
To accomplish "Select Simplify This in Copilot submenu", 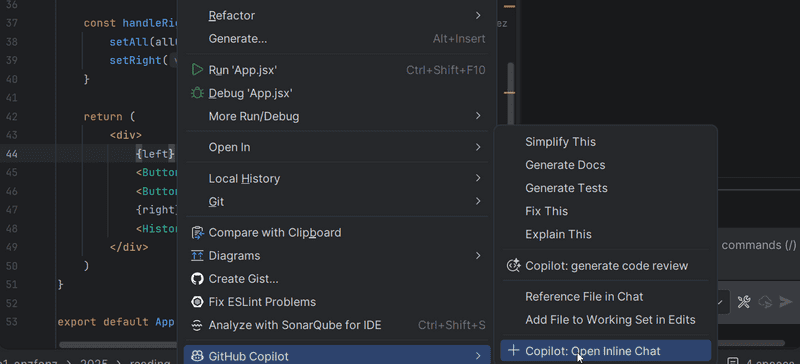I will [x=560, y=141].
